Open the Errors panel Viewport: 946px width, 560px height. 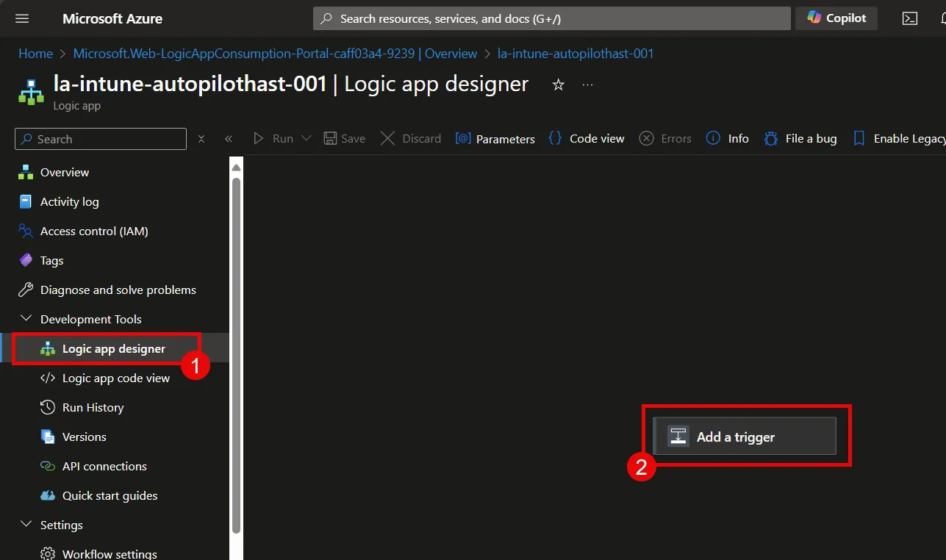(x=665, y=139)
